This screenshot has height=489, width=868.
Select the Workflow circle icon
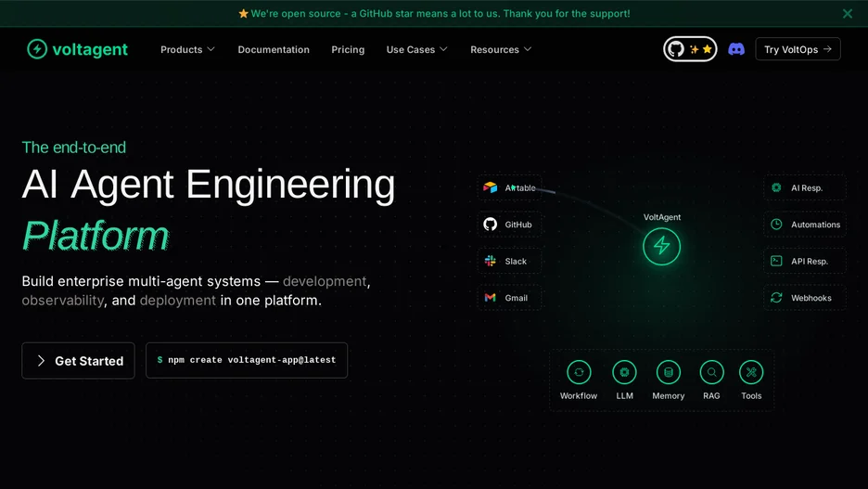[x=579, y=372]
